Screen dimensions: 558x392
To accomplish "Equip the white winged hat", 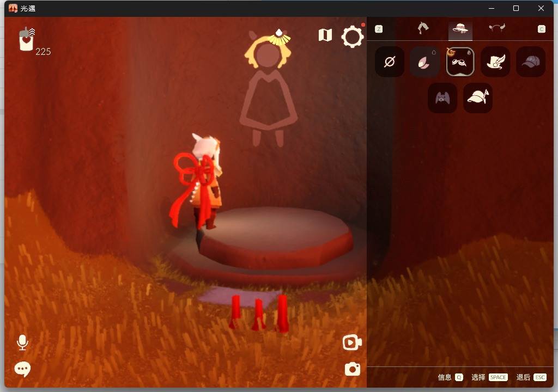I will point(495,62).
